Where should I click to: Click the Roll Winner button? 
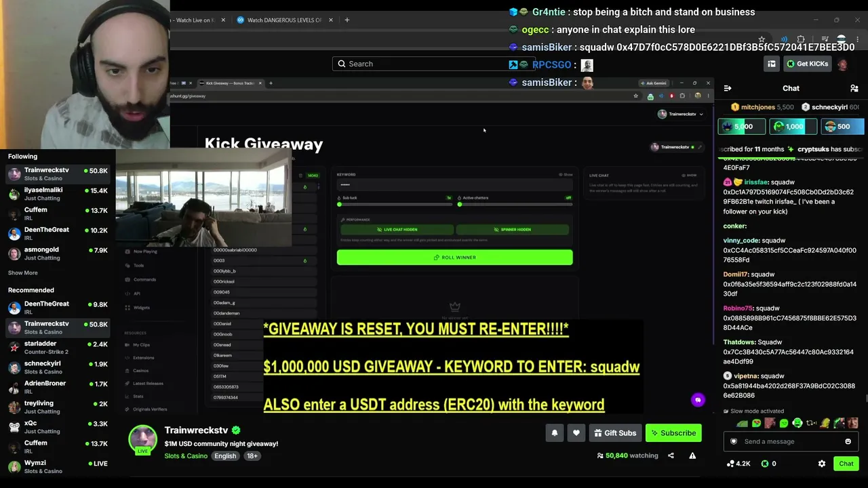tap(455, 258)
